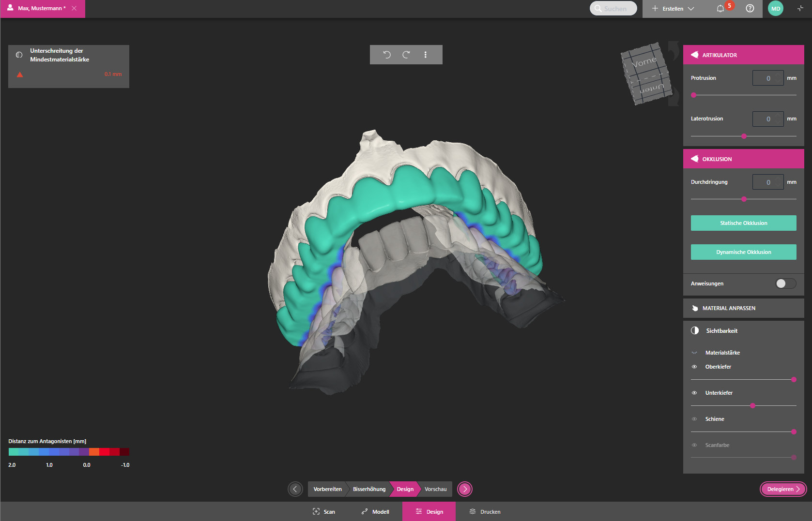812x521 pixels.
Task: Click the Schiene transparency slider handle
Action: [x=794, y=432]
